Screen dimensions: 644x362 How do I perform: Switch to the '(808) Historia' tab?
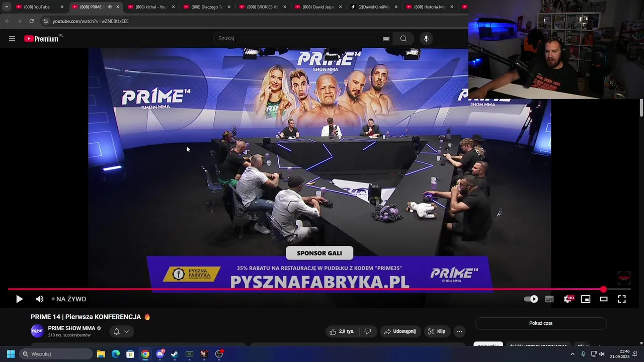click(x=429, y=7)
